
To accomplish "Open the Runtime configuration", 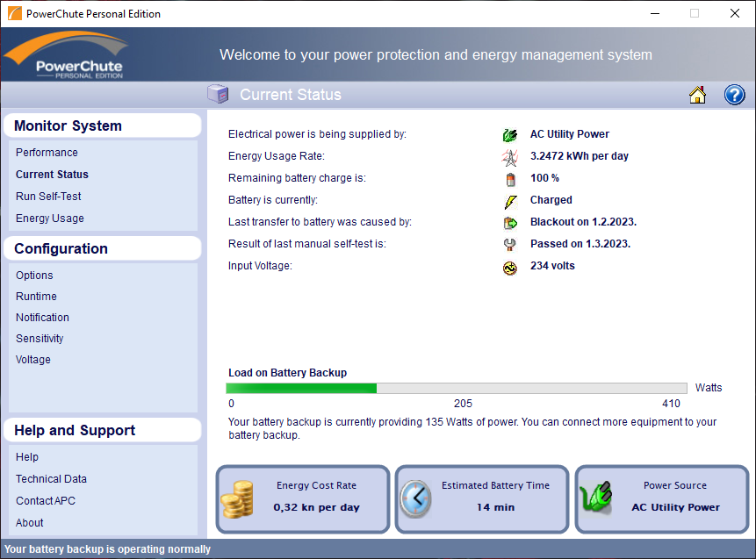I will click(x=36, y=297).
